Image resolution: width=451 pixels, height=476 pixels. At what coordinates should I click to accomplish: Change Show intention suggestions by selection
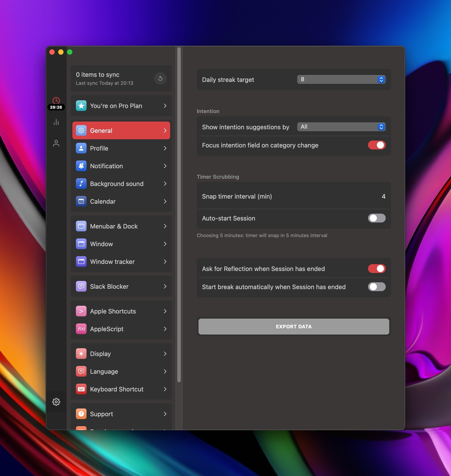341,127
